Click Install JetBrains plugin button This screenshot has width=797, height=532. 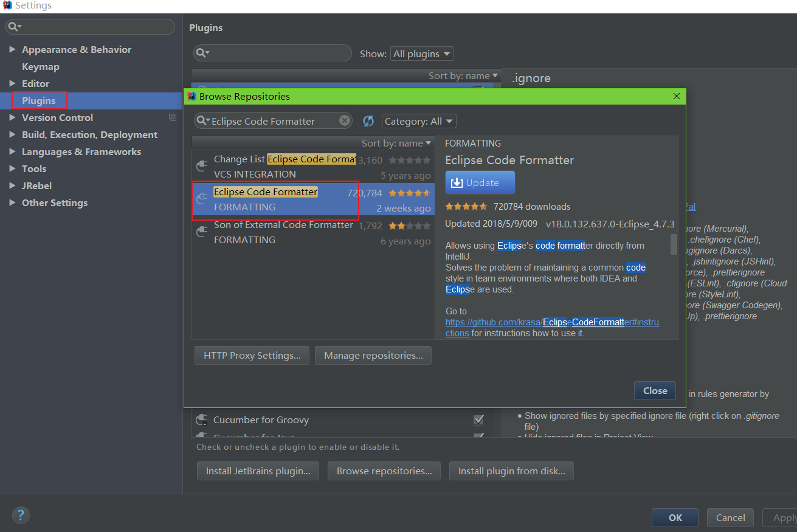click(x=258, y=471)
